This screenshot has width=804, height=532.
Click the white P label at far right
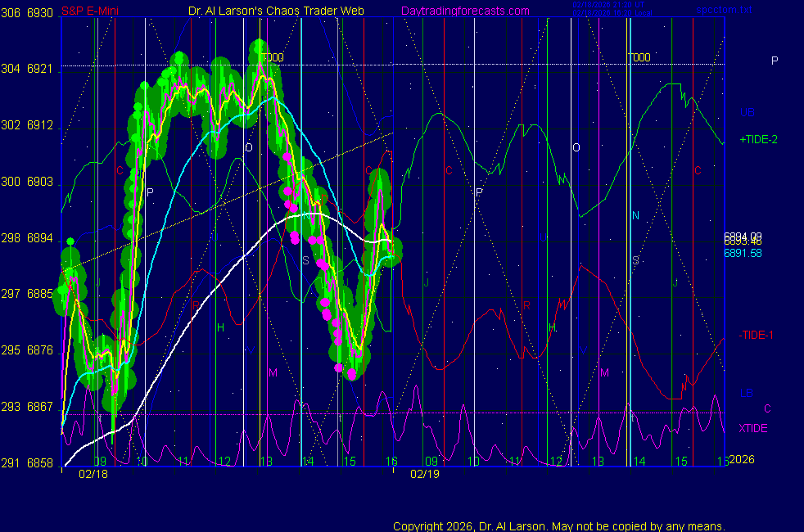(x=775, y=61)
